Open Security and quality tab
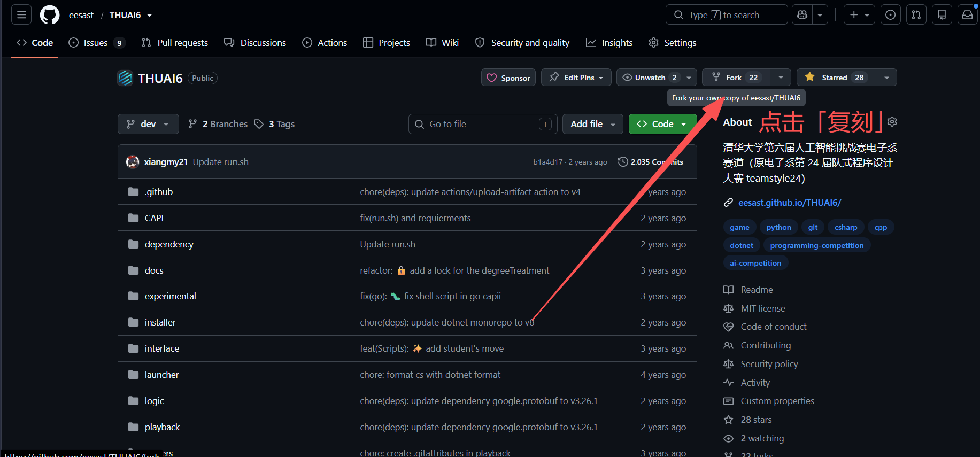 click(522, 43)
